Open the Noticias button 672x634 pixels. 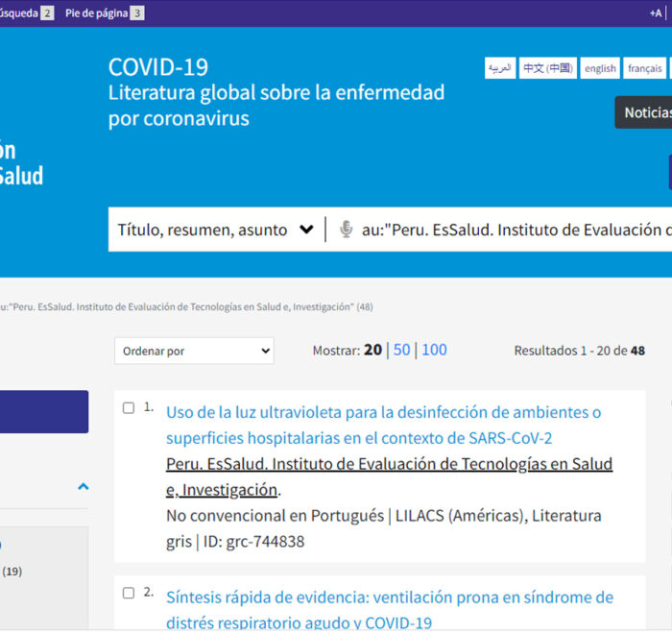click(645, 112)
